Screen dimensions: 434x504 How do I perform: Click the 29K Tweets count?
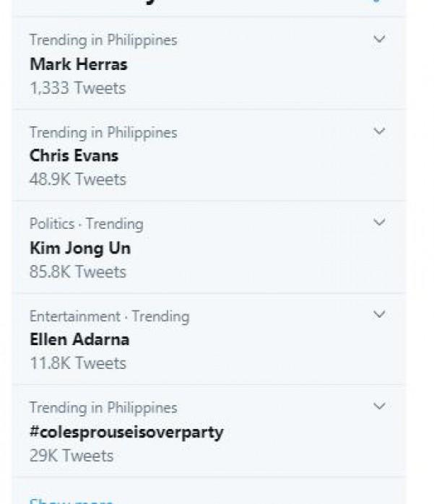[x=71, y=456]
